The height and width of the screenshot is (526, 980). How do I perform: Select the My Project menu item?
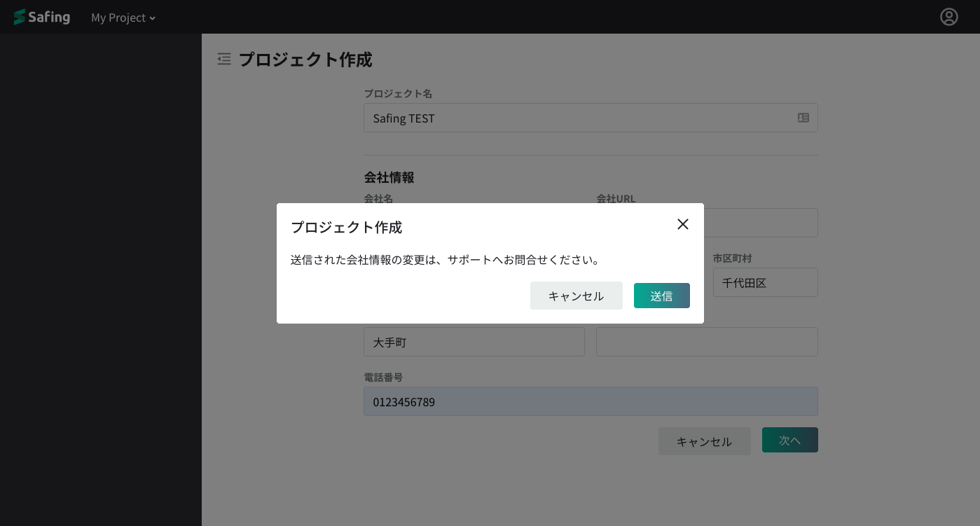coord(119,18)
